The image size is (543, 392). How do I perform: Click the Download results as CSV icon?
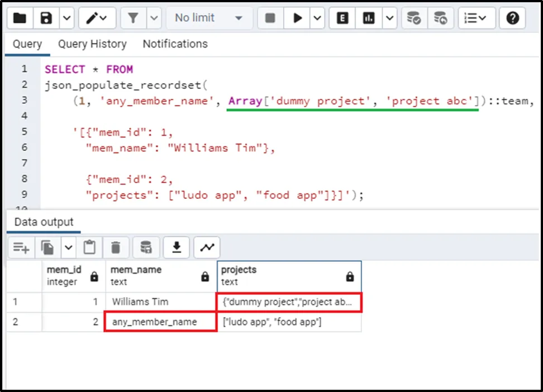point(177,247)
